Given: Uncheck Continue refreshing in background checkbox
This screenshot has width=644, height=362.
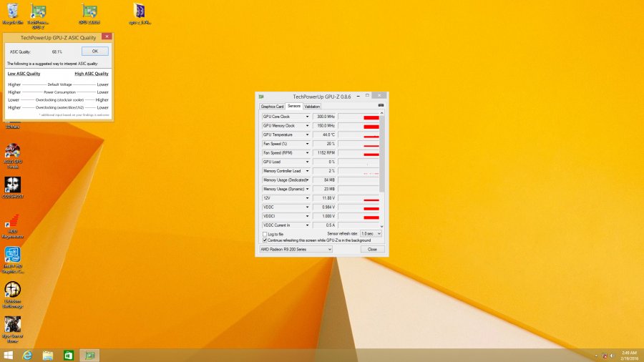Looking at the screenshot, I should [x=265, y=240].
